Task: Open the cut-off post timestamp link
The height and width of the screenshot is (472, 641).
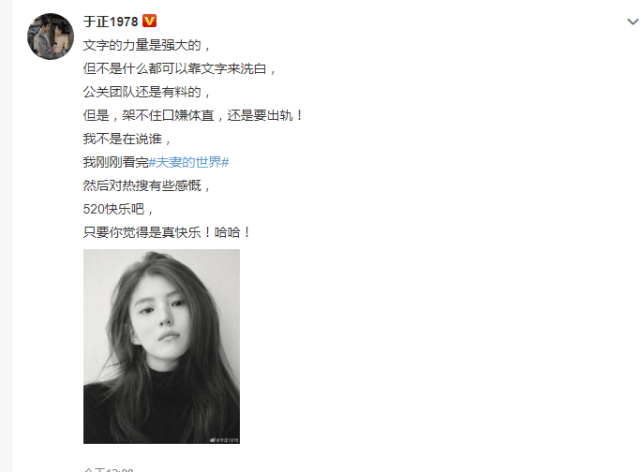Action: [108, 470]
